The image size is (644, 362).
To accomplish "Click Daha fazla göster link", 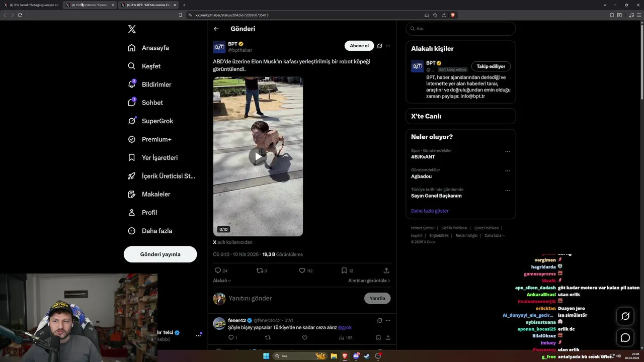I will 430,211.
